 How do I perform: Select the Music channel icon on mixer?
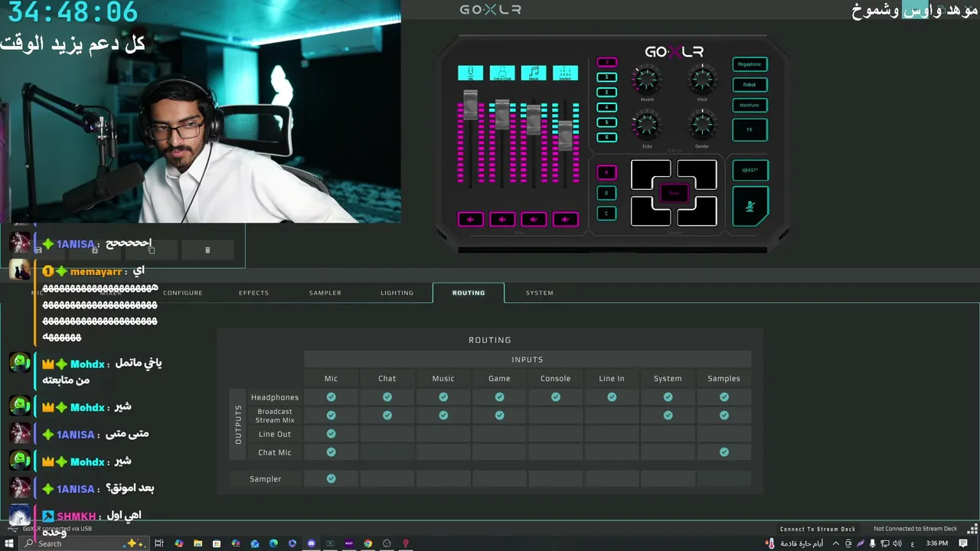pos(534,73)
